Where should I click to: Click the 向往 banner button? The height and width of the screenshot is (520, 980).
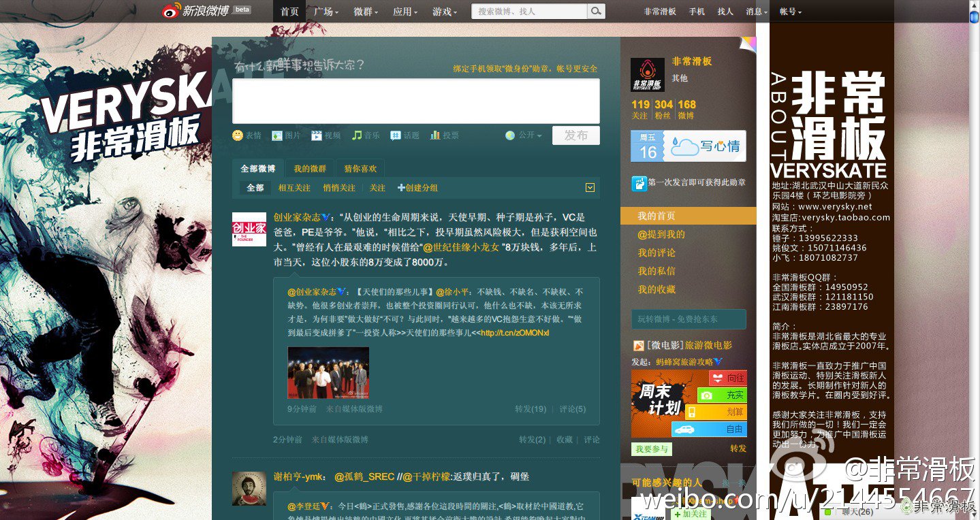pyautogui.click(x=728, y=378)
